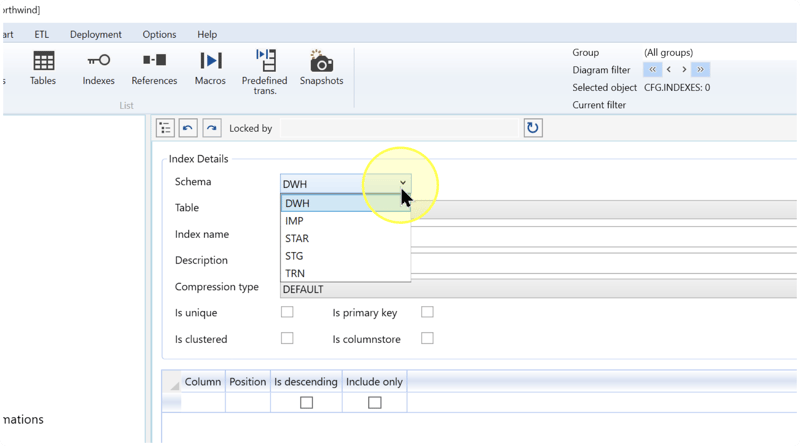
Task: Open the Table dropdown field
Action: coord(604,209)
